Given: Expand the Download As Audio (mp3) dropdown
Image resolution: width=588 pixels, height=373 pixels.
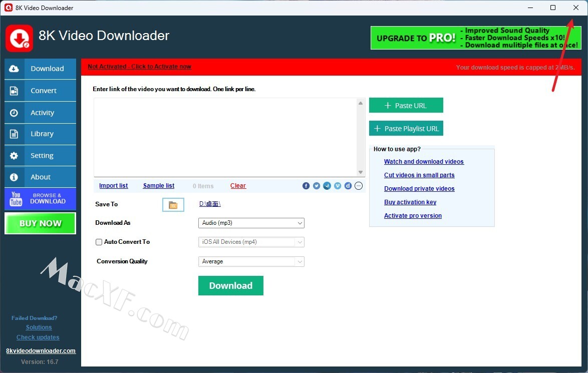Looking at the screenshot, I should click(251, 223).
